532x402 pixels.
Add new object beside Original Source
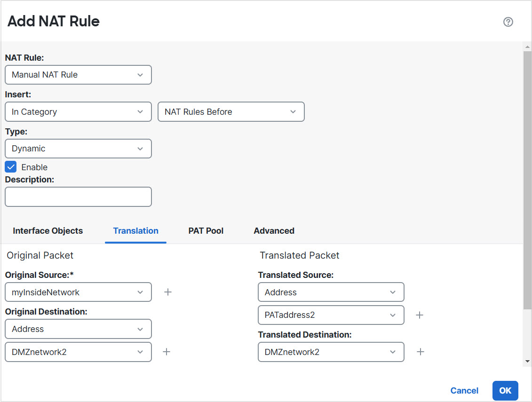pos(168,292)
